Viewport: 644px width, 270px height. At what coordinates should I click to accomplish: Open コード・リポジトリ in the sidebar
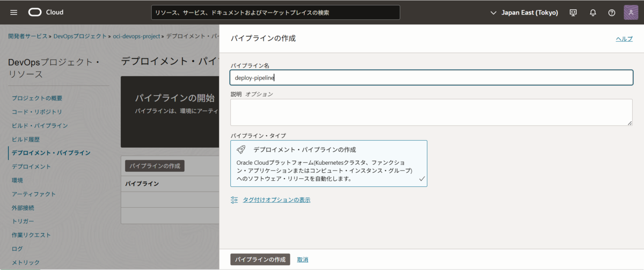click(x=37, y=112)
